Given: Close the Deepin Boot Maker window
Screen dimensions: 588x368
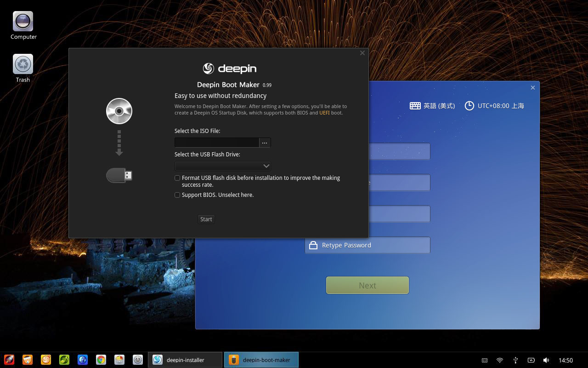Looking at the screenshot, I should coord(362,53).
